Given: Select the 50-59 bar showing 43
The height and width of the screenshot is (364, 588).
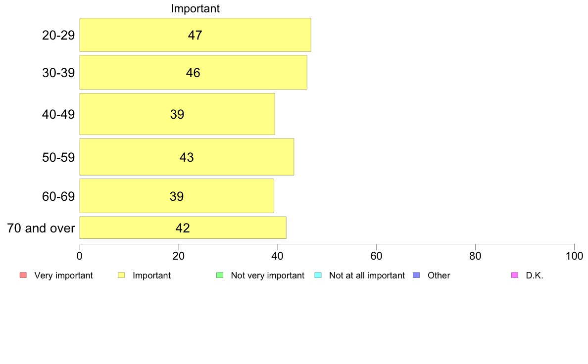Looking at the screenshot, I should coord(187,157).
